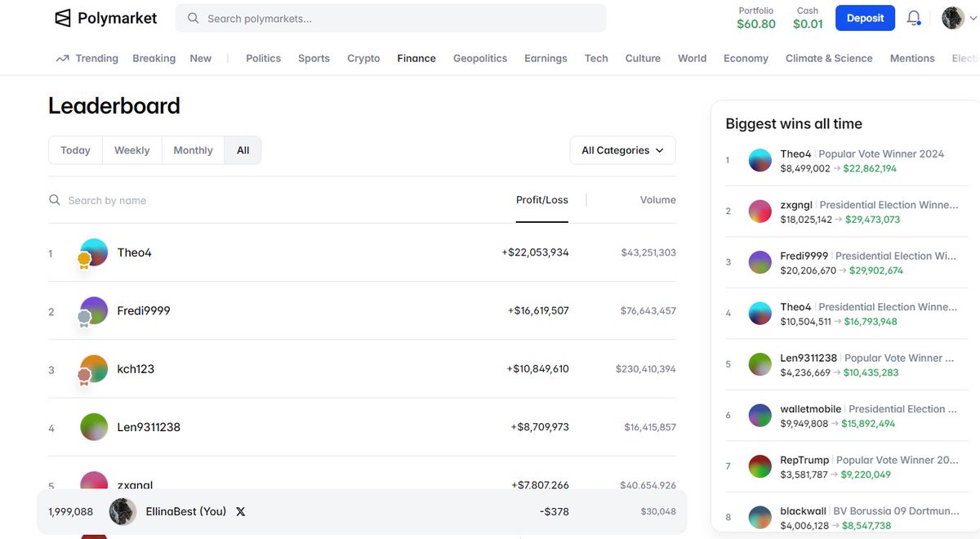Click the Trending arrow icon
Image resolution: width=980 pixels, height=539 pixels.
(62, 58)
